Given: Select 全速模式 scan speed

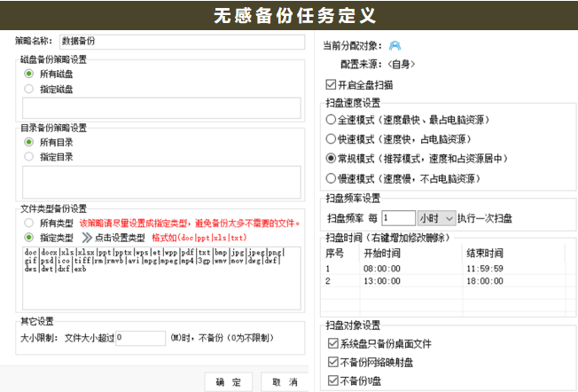Looking at the screenshot, I should (x=331, y=120).
